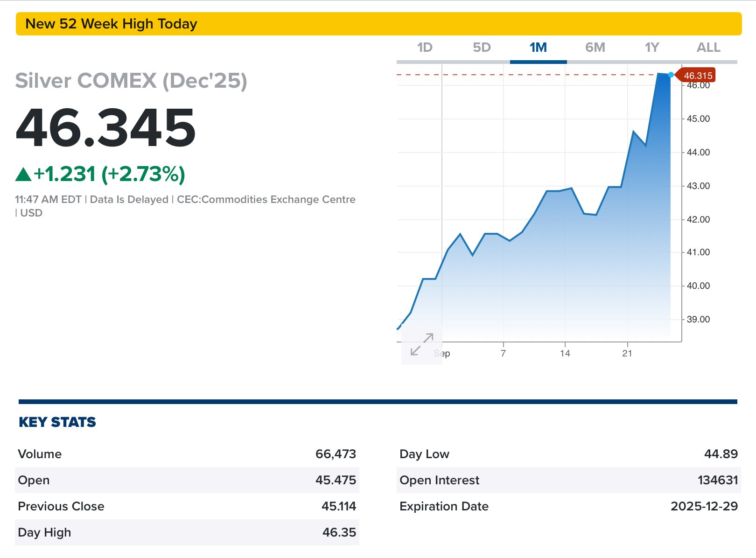Click the green up triangle change indicator
This screenshot has width=756, height=558.
23,175
